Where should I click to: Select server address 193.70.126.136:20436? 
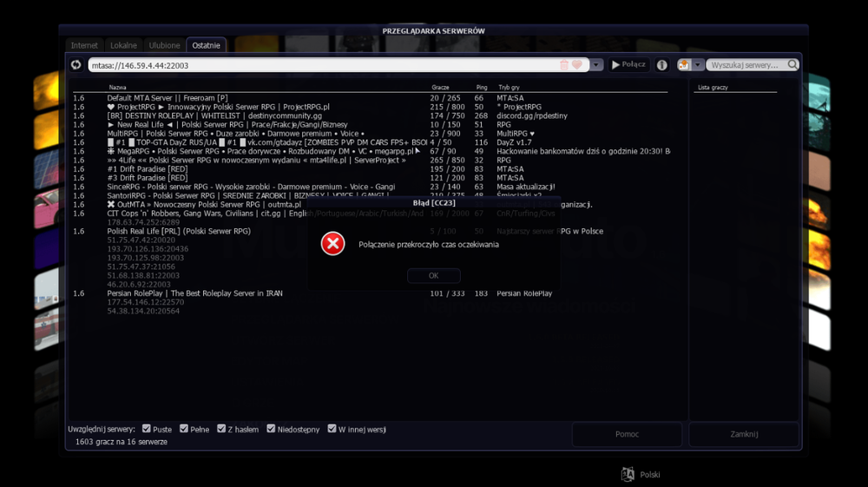(x=148, y=248)
